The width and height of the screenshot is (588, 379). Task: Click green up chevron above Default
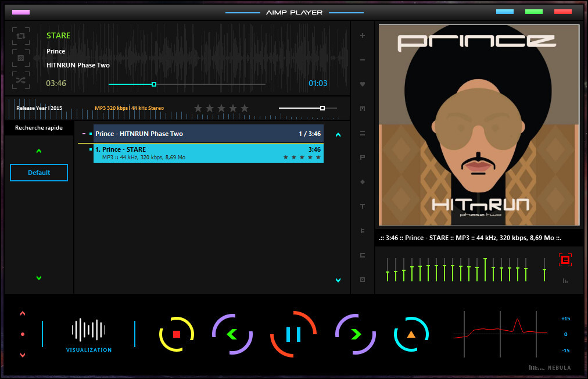click(x=39, y=151)
